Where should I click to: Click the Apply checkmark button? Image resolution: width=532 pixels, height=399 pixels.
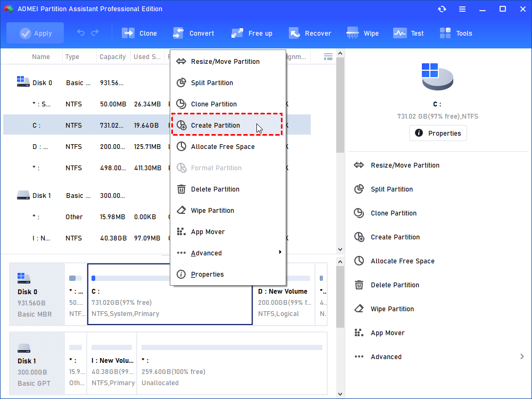35,33
